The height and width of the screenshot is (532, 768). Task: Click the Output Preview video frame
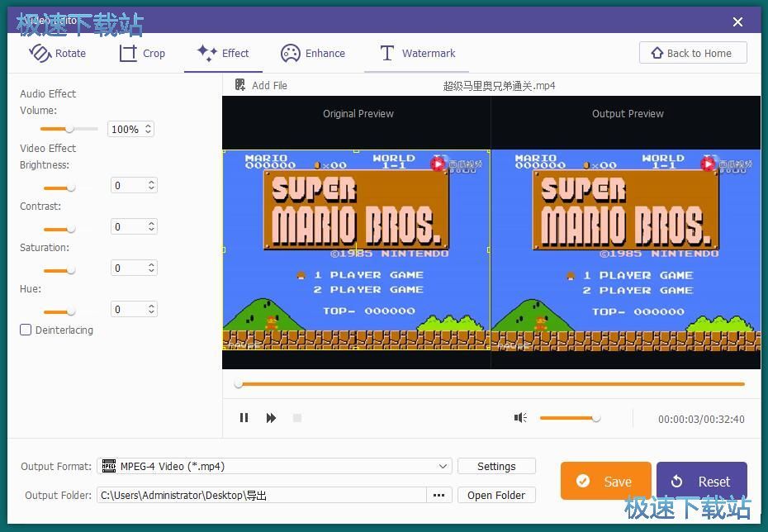(x=626, y=249)
